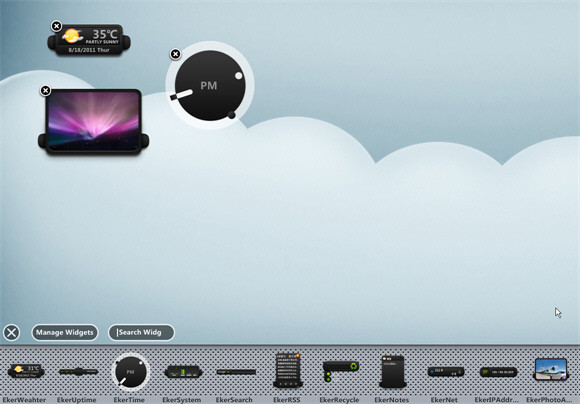Focus the Search Widgets field
Screen dimensions: 580x404
click(141, 332)
